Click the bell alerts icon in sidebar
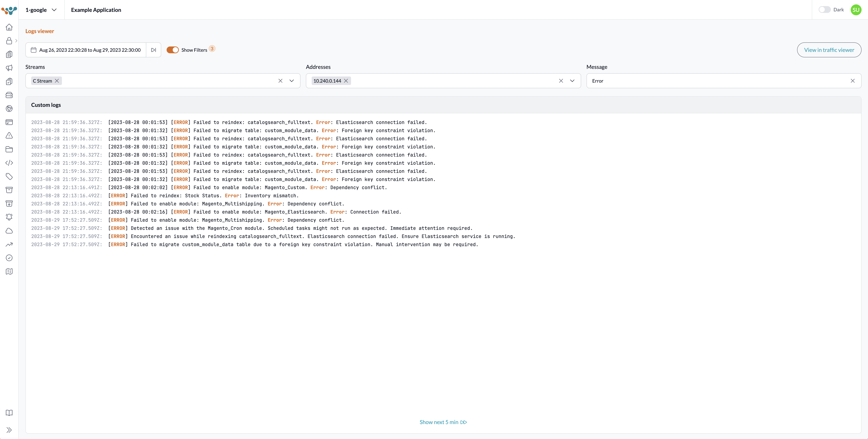 click(x=9, y=217)
